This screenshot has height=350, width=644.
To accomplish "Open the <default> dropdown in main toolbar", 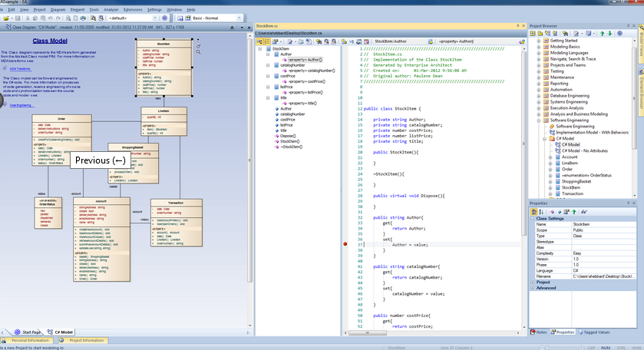I will 155,18.
